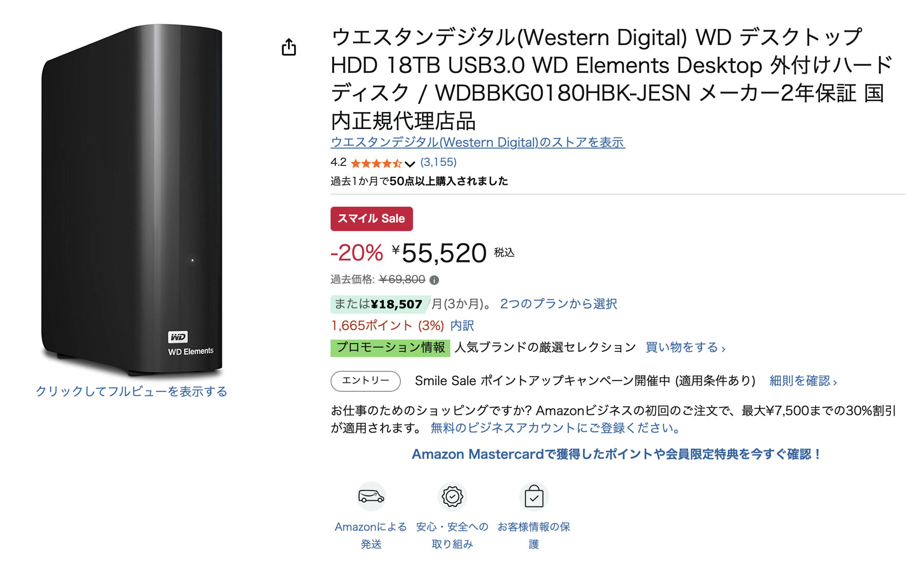Click the green プロモーション情報 label

pyautogui.click(x=390, y=347)
